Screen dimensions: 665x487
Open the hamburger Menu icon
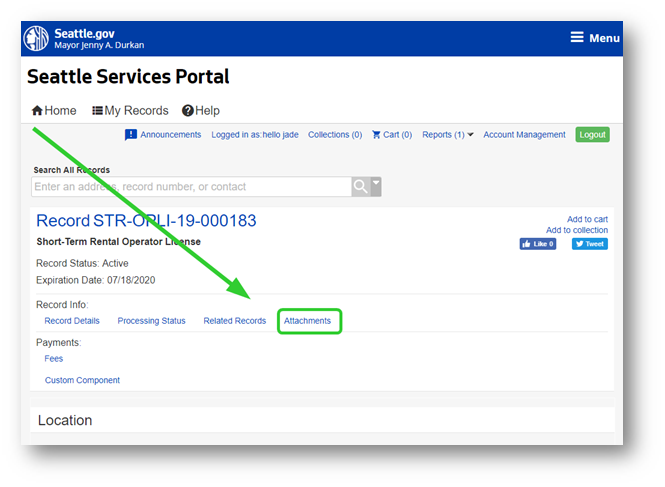coord(594,38)
